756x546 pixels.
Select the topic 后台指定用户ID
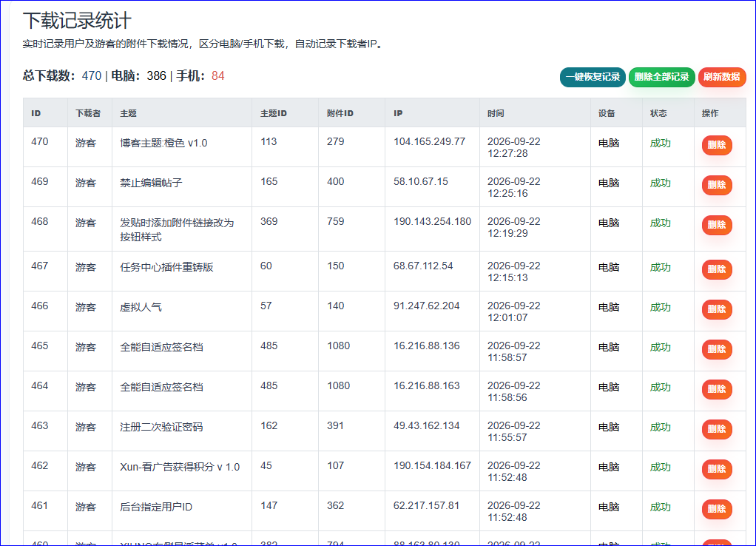(156, 508)
